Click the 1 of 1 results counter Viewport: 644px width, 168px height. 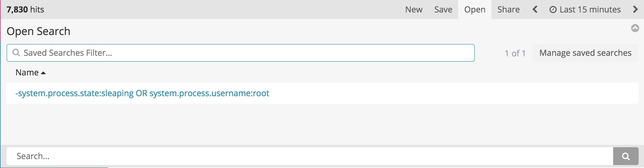515,53
